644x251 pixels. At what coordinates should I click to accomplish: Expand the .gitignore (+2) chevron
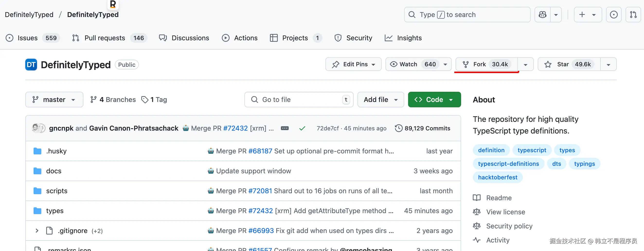[x=37, y=231]
